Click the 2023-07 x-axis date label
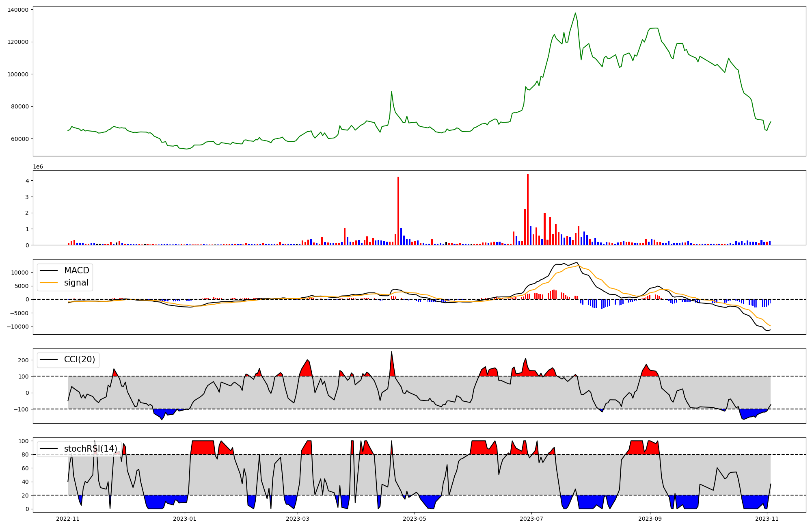This screenshot has width=812, height=528. coord(531,519)
